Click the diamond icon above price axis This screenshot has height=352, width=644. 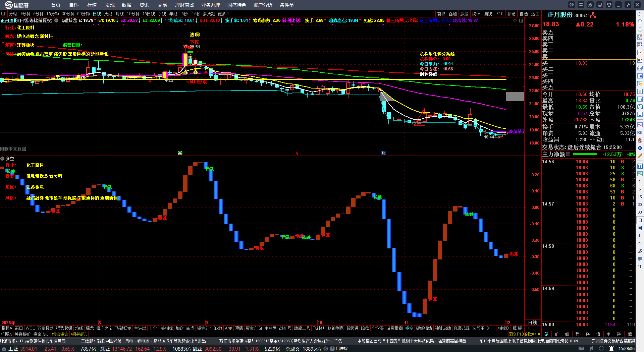(515, 21)
